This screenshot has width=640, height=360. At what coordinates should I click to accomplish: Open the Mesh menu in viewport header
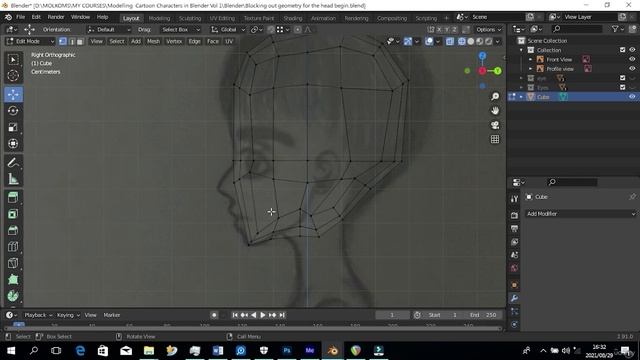click(x=153, y=41)
